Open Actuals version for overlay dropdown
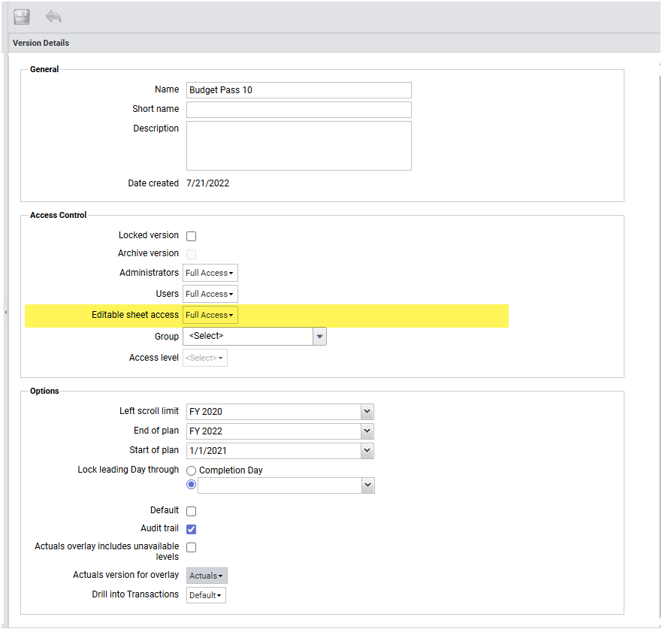The height and width of the screenshot is (644, 662). [x=207, y=576]
